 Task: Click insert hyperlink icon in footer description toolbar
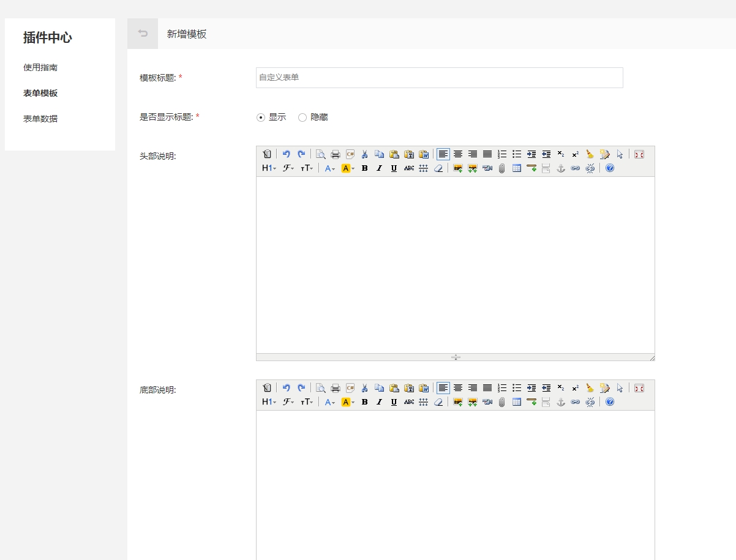tap(576, 402)
